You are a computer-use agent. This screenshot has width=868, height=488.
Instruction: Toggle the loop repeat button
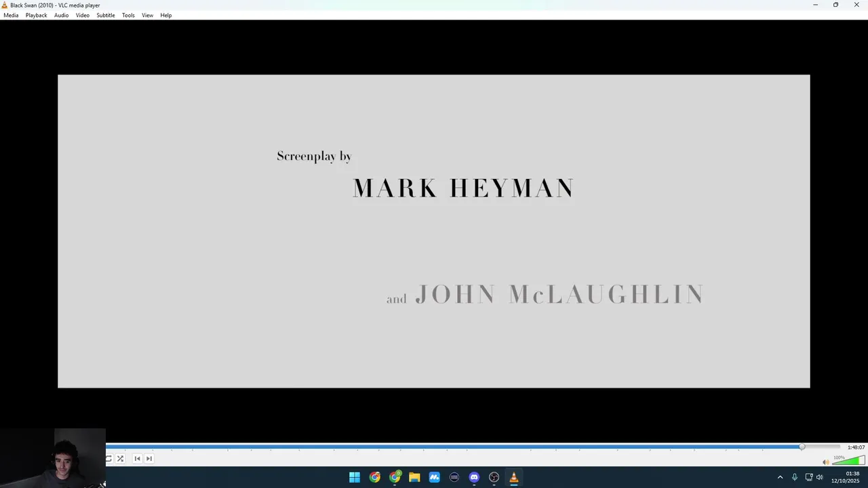click(x=108, y=459)
